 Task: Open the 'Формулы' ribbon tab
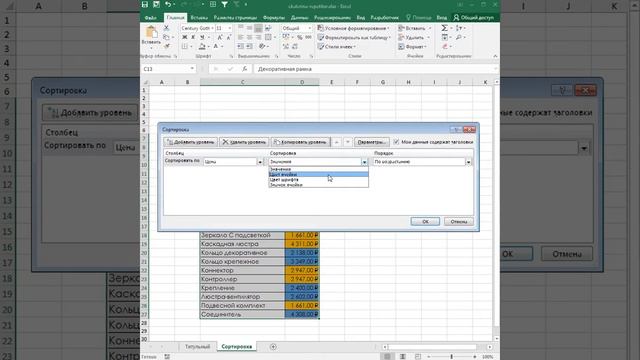point(274,18)
